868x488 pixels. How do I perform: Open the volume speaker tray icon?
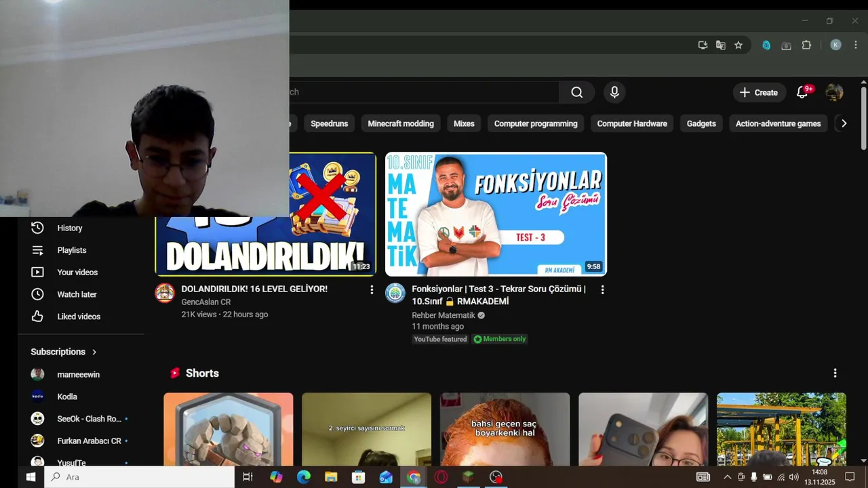coord(793,477)
